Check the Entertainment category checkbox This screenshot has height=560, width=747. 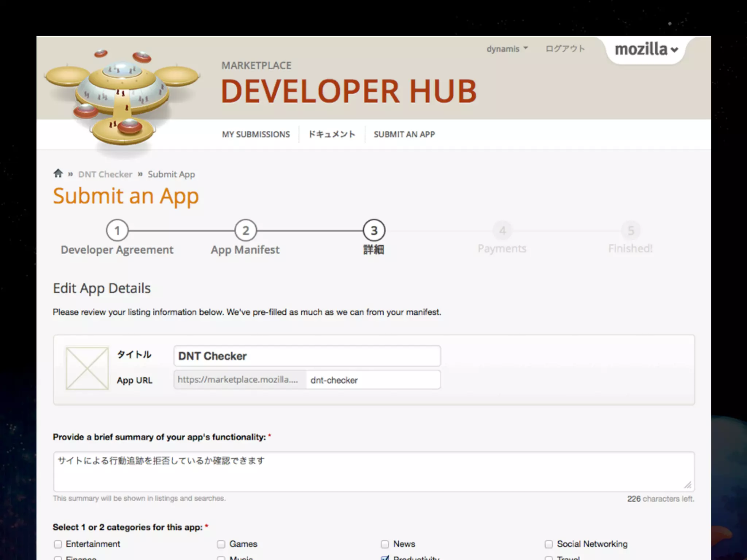click(58, 544)
